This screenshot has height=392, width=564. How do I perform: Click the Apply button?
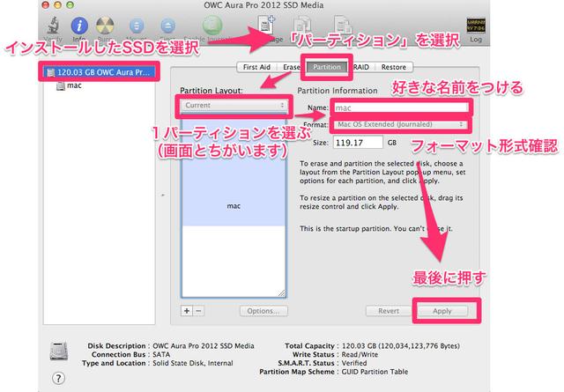[442, 311]
